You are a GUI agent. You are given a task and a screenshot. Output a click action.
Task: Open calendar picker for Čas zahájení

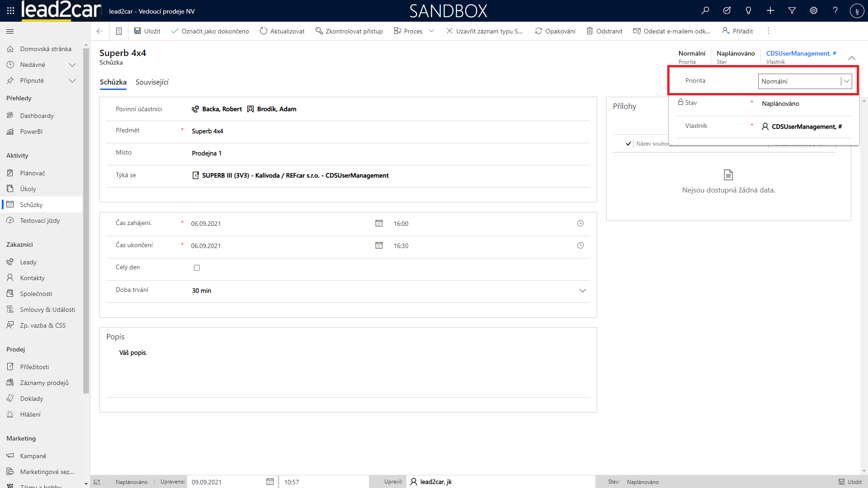pos(379,223)
